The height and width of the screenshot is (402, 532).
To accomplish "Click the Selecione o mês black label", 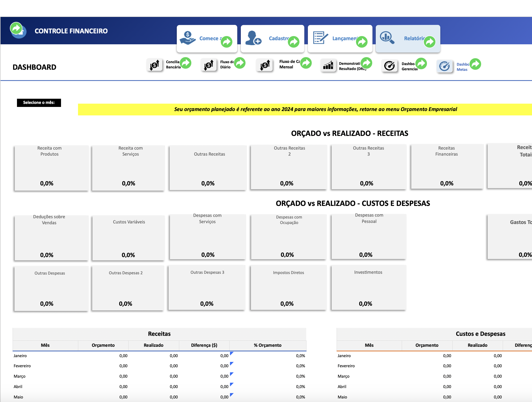I will point(39,103).
